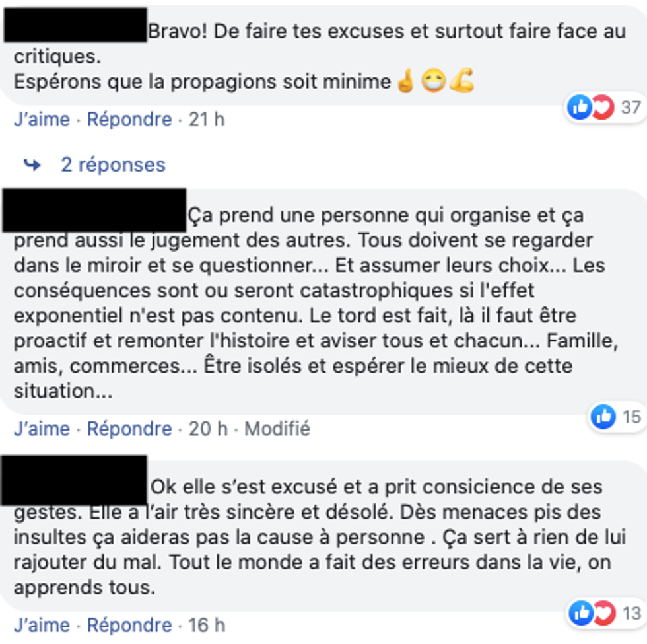
Task: Show who reacted by clicking count 37
Action: [631, 107]
